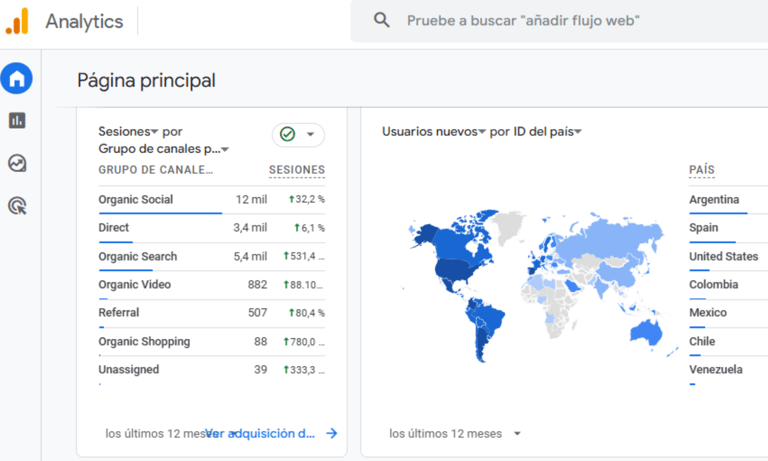Select Chile in the country list
The image size is (768, 461).
point(702,341)
